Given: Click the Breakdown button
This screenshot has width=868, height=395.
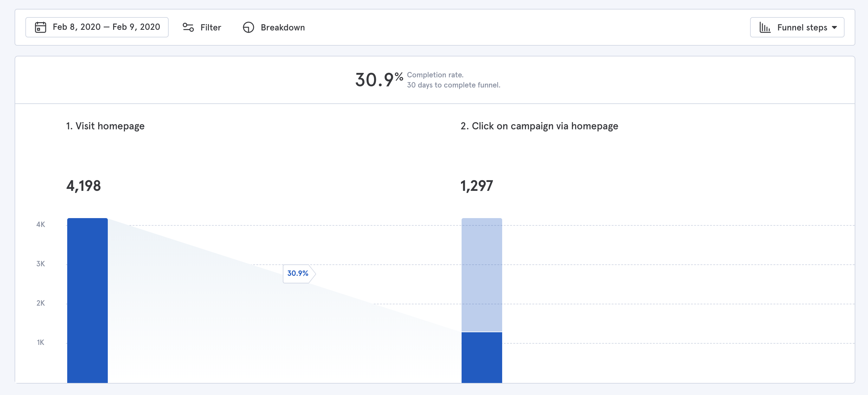Looking at the screenshot, I should (x=282, y=27).
